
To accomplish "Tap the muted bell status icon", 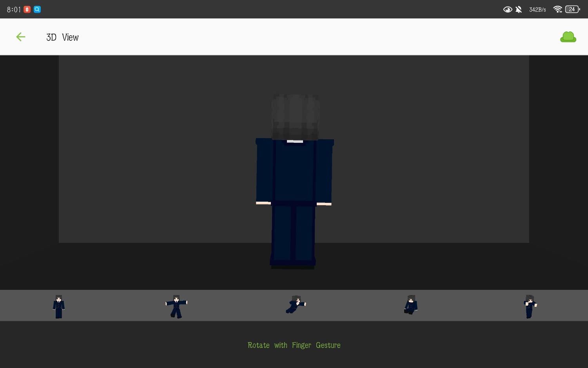I will 519,9.
